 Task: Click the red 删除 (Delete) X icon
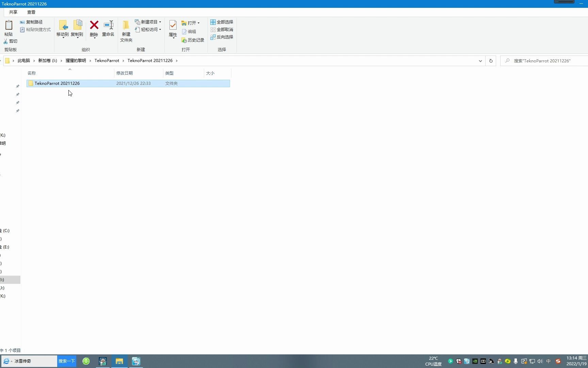(x=94, y=25)
